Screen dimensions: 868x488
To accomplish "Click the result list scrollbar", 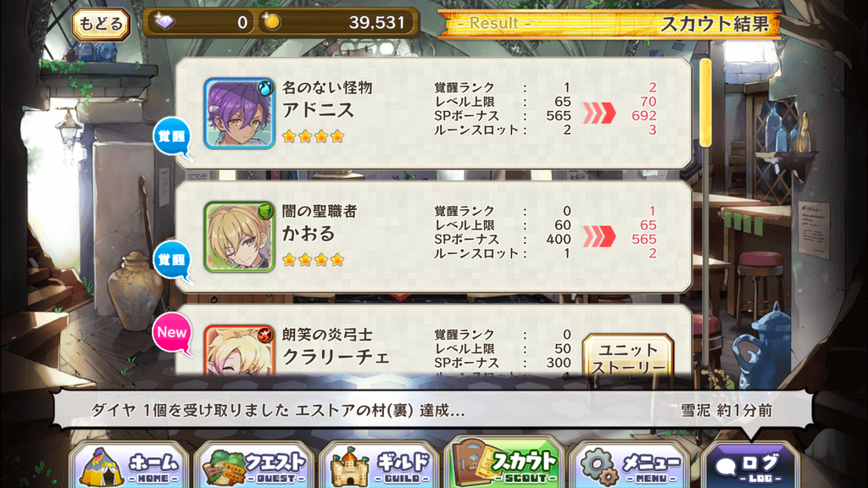I will 705,103.
